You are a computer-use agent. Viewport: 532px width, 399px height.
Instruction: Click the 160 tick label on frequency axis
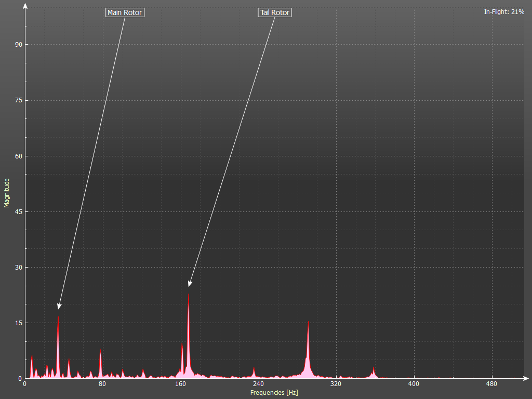click(x=180, y=384)
